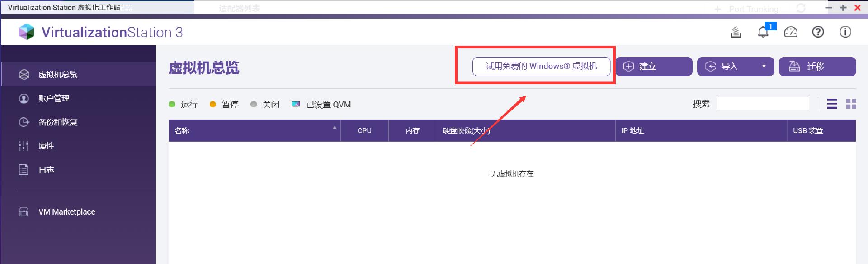Expand the 导入 dropdown arrow
Screen dimensions: 868x264
point(764,67)
